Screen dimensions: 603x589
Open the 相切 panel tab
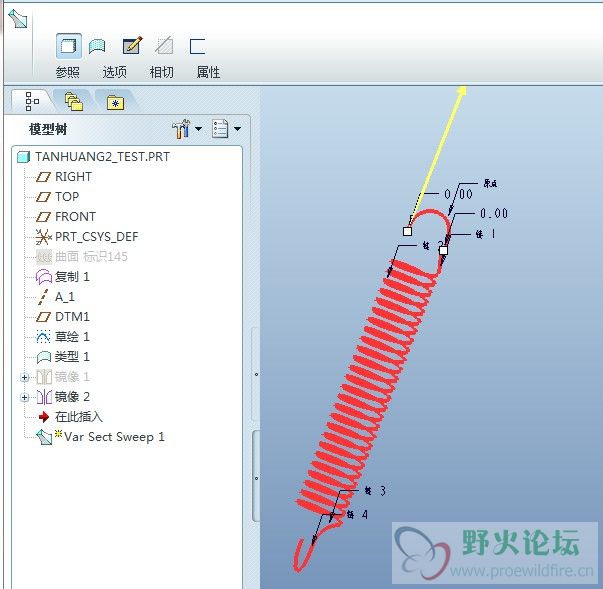pyautogui.click(x=162, y=72)
